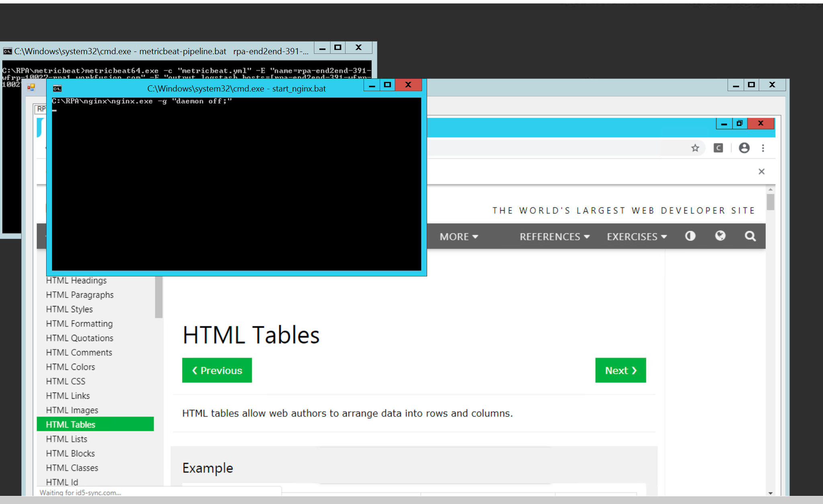Dismiss the browser notification bar
823x504 pixels.
(762, 171)
